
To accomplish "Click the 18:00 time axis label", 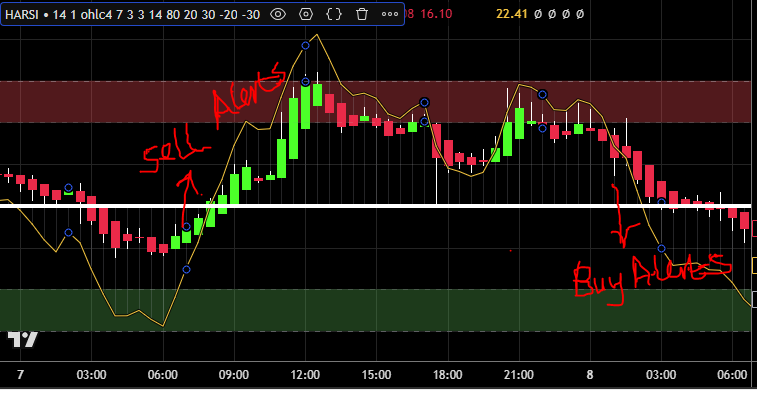I will 448,375.
